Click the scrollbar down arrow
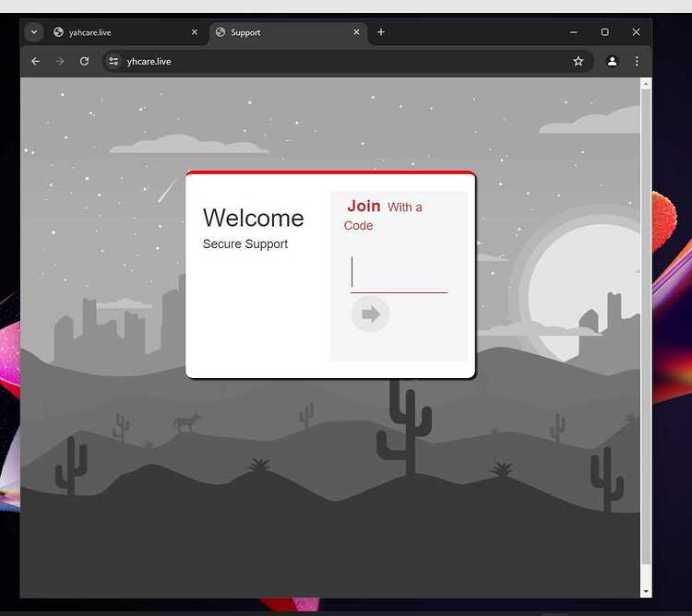 click(646, 592)
